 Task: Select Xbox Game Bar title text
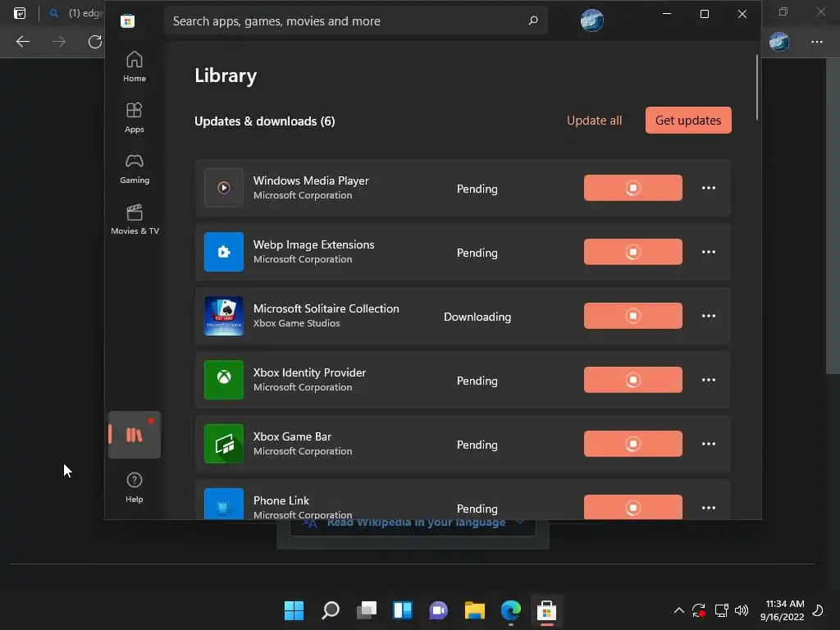292,436
